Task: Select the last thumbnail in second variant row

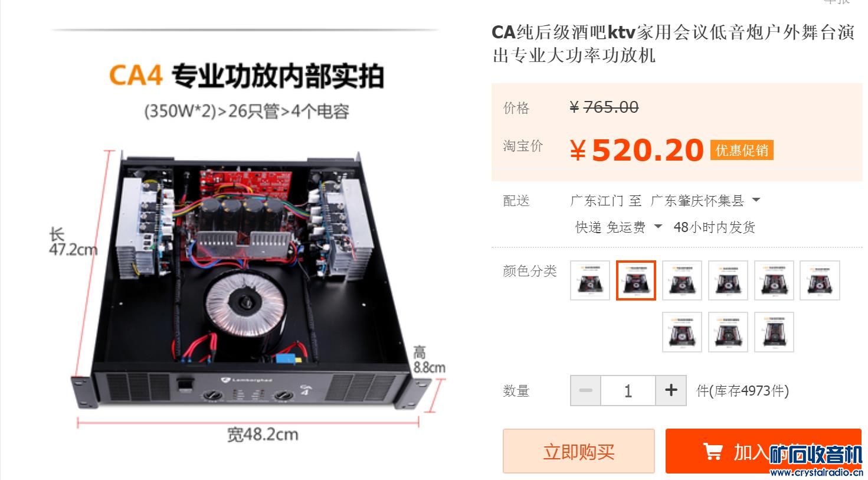Action: pos(774,332)
